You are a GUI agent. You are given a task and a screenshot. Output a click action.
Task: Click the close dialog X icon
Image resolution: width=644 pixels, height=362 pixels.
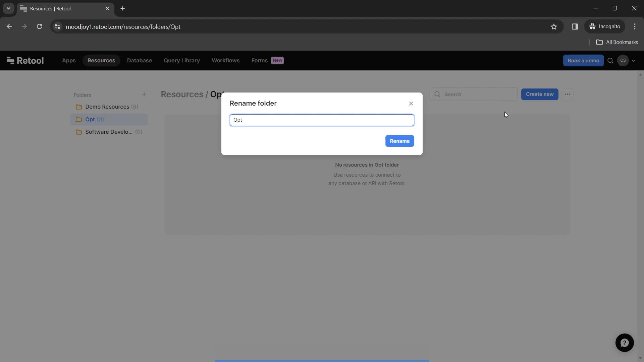(411, 104)
